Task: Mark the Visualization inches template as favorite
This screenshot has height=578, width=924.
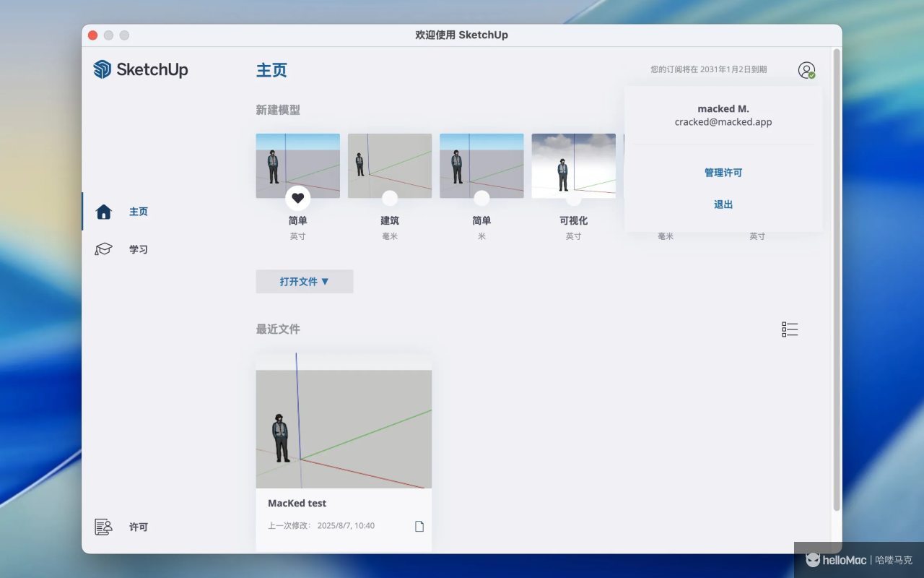Action: tap(573, 198)
